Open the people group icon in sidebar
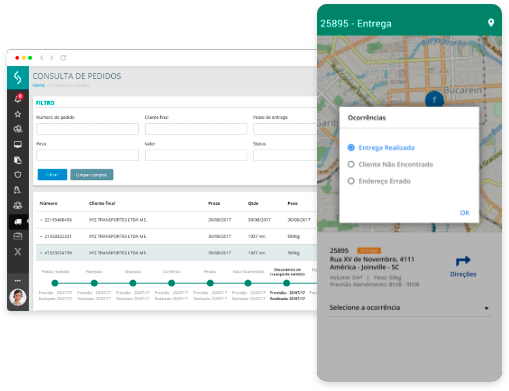Screen dimensions: 509x391 point(18,205)
